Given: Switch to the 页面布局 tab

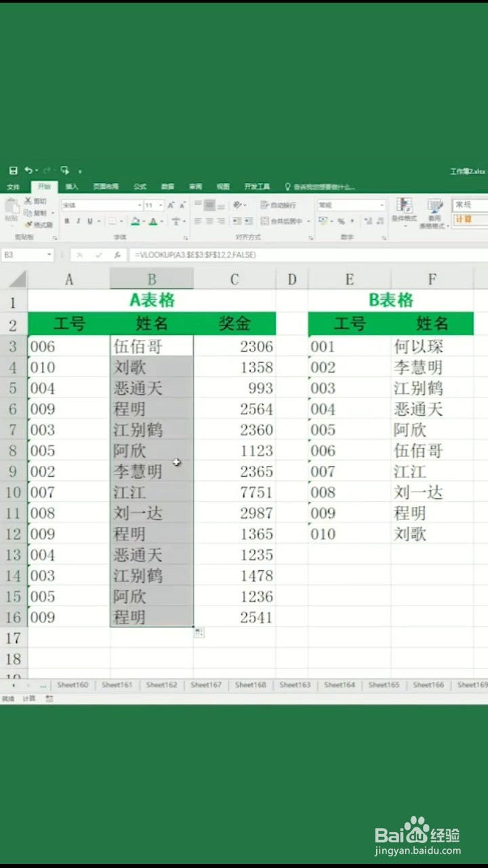Looking at the screenshot, I should (x=106, y=186).
